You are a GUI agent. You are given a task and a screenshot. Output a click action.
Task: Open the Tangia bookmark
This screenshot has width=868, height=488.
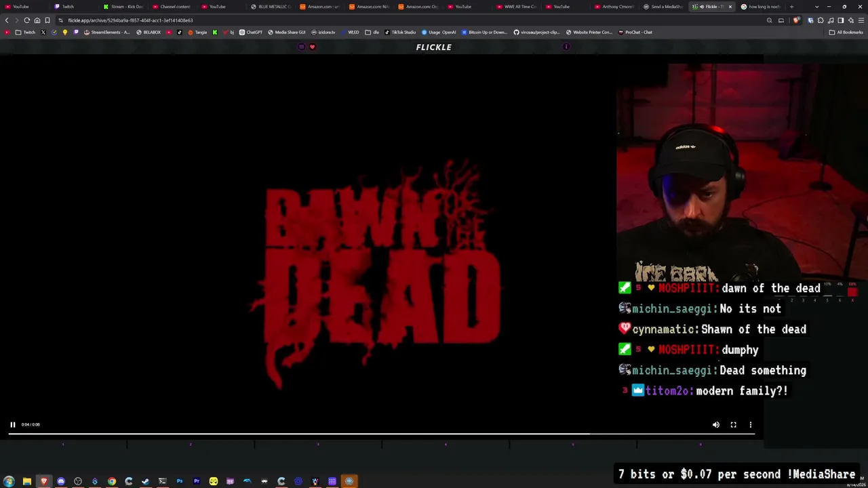pyautogui.click(x=197, y=32)
